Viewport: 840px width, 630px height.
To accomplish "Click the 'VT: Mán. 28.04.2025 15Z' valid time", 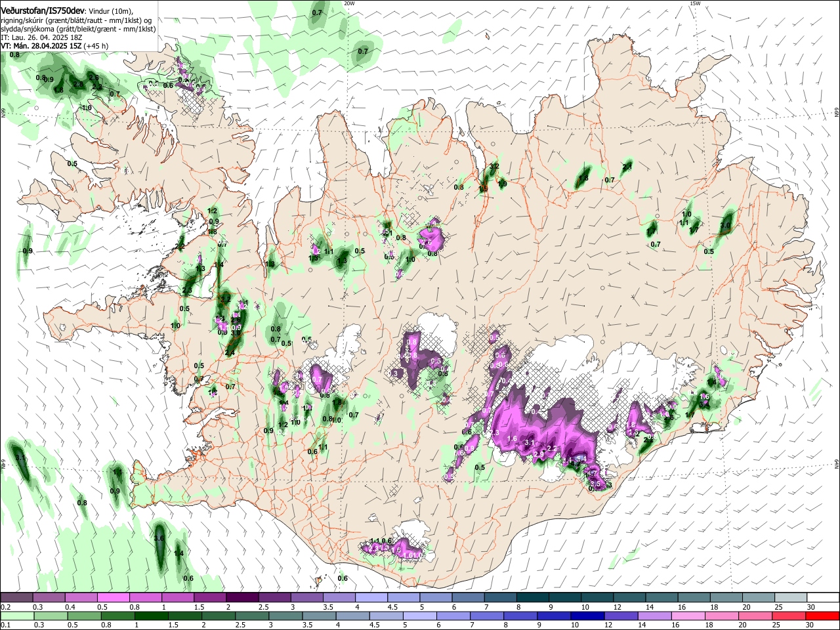I will (x=41, y=47).
